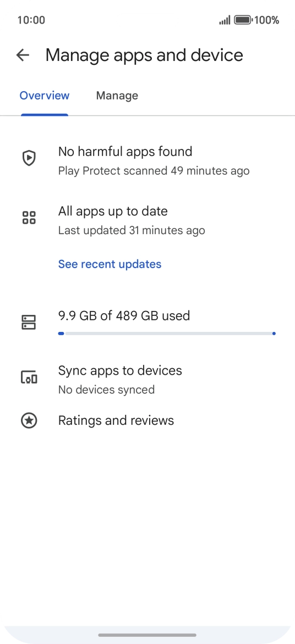Click the sync devices icon

click(x=29, y=377)
